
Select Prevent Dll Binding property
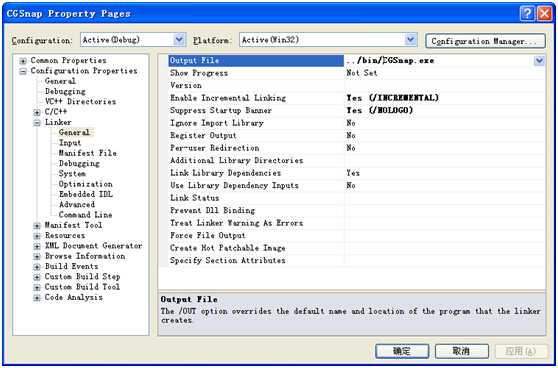212,210
